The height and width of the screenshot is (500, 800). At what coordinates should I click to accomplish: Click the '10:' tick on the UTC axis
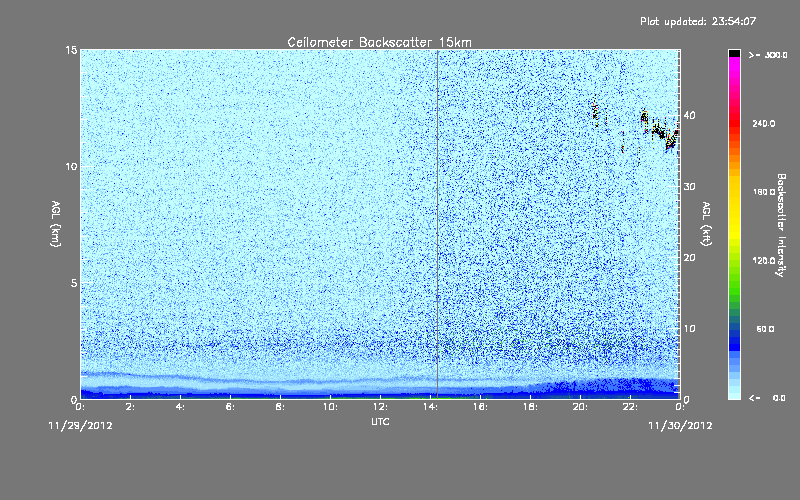point(330,407)
